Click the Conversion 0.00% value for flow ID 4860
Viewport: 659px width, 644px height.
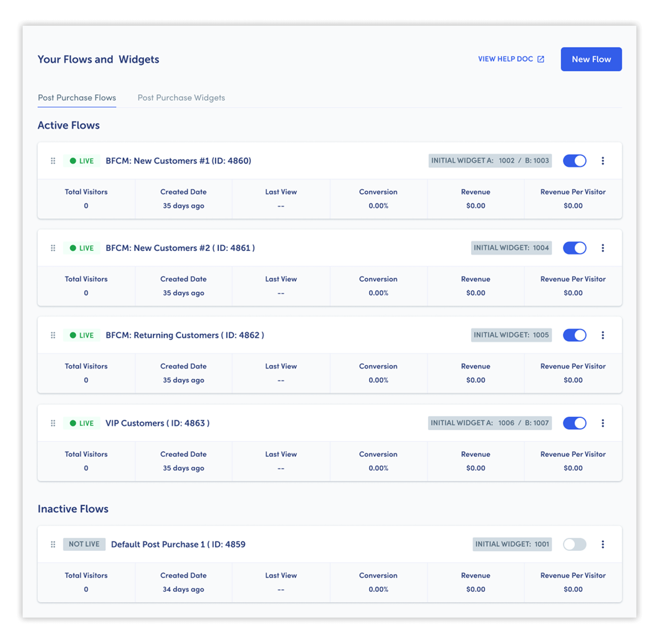(x=378, y=206)
